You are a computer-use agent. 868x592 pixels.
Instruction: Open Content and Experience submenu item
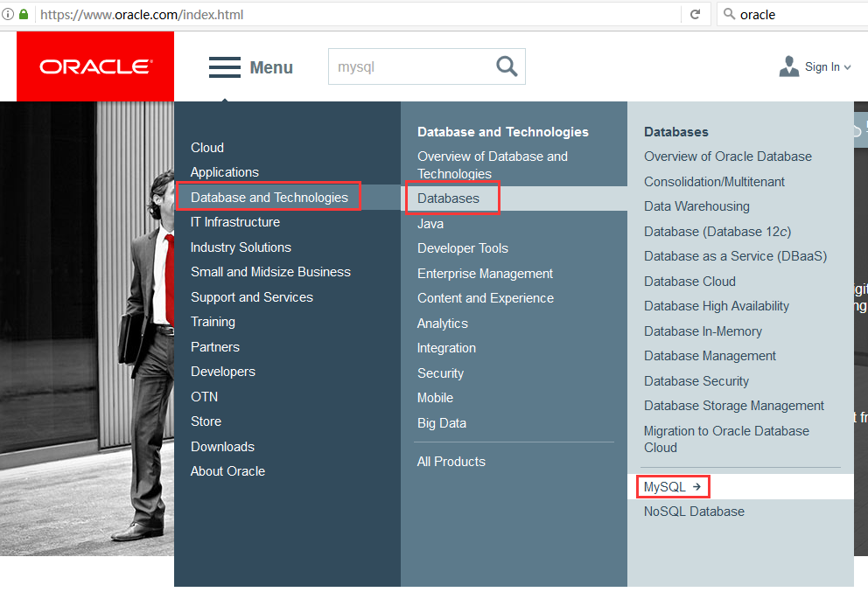(486, 298)
